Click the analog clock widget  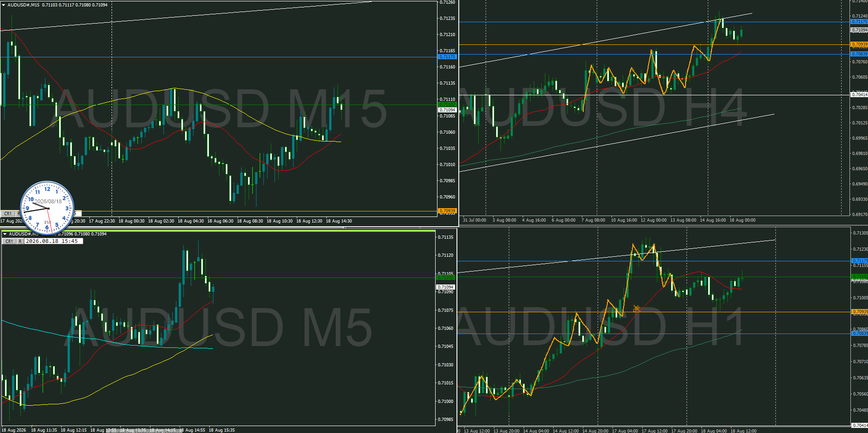coord(47,208)
